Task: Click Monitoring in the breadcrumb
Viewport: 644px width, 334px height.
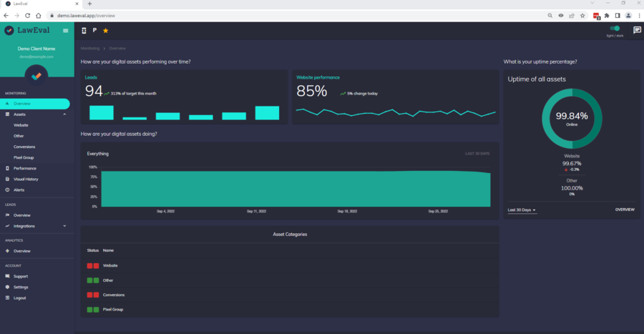Action: click(x=90, y=48)
